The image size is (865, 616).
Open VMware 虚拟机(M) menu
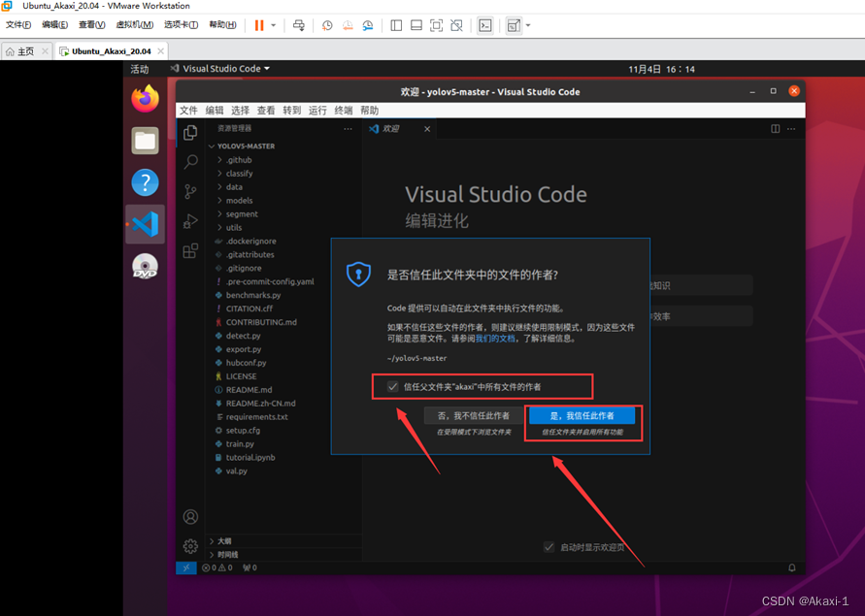coord(135,25)
